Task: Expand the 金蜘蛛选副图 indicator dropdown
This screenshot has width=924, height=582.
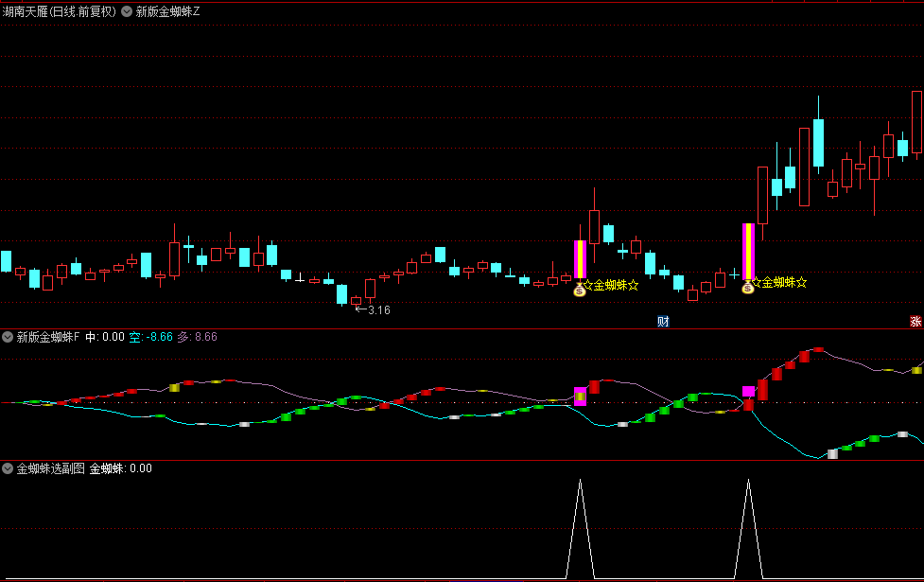Action: pyautogui.click(x=8, y=468)
